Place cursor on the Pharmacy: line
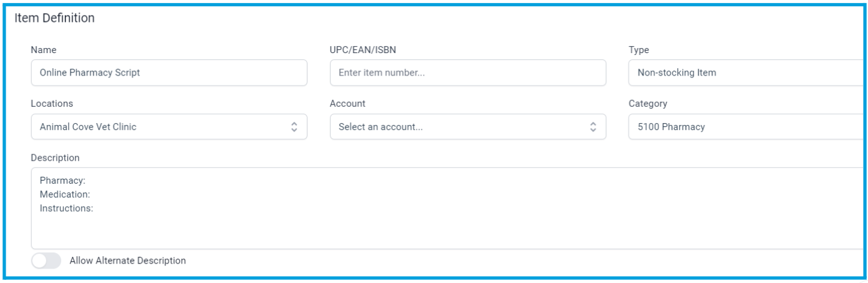The image size is (868, 283). pyautogui.click(x=62, y=181)
